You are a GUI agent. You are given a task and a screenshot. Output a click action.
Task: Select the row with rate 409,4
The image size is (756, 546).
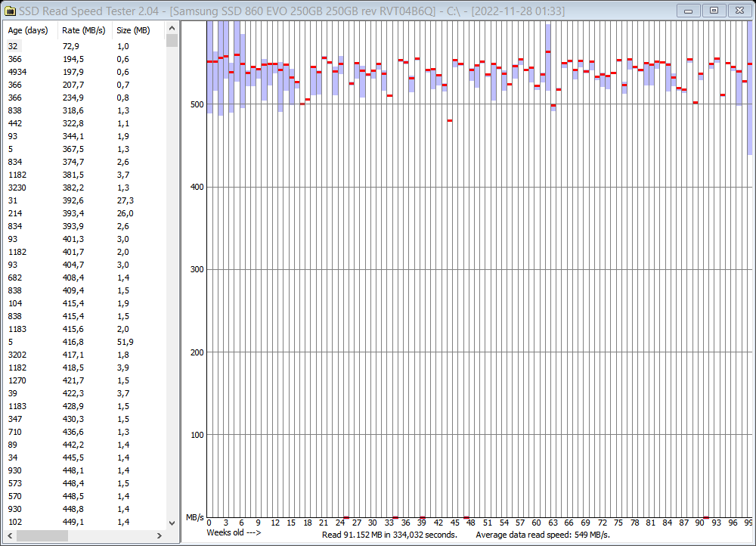tap(85, 290)
